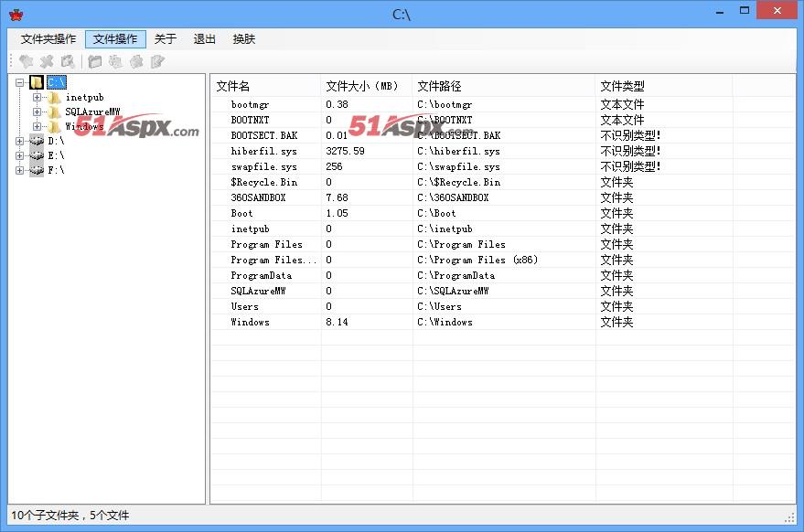Open the 换肤 skin menu
The width and height of the screenshot is (804, 532).
(244, 39)
